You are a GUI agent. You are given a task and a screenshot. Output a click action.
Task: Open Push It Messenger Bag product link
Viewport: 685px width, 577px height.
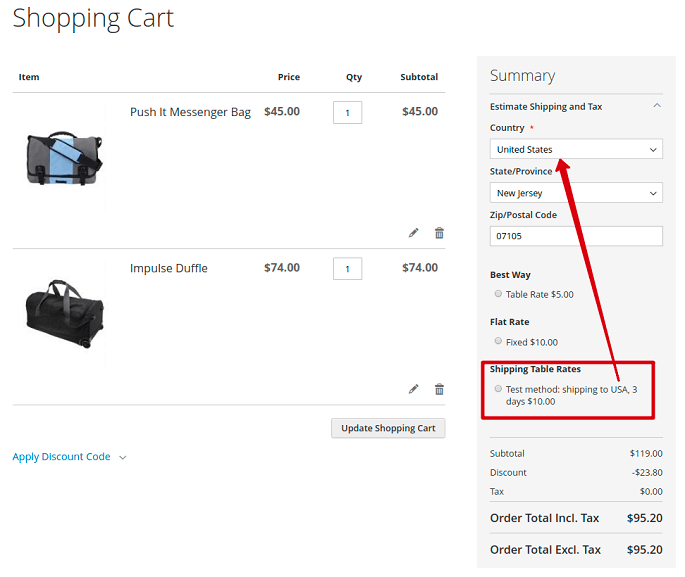click(190, 112)
